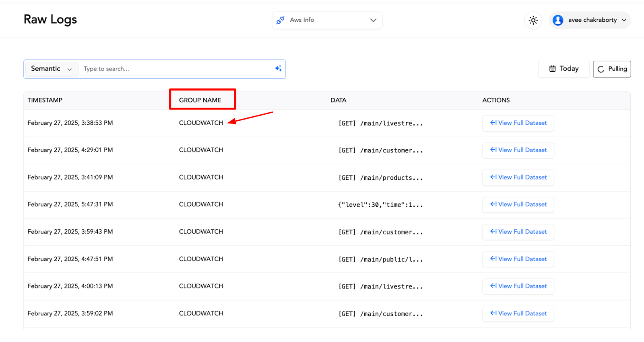This screenshot has width=644, height=342.
Task: Click CLOUDWATCH in the 4:00:13 PM row
Action: tap(201, 286)
